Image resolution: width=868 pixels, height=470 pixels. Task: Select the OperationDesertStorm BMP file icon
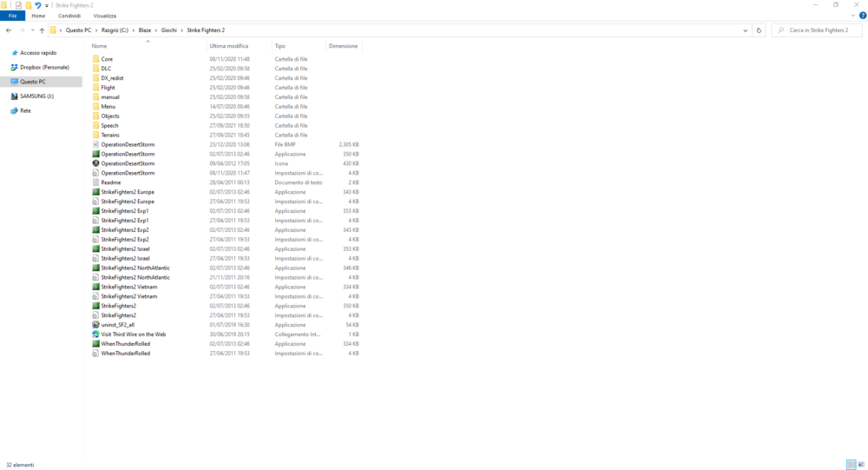pos(95,145)
